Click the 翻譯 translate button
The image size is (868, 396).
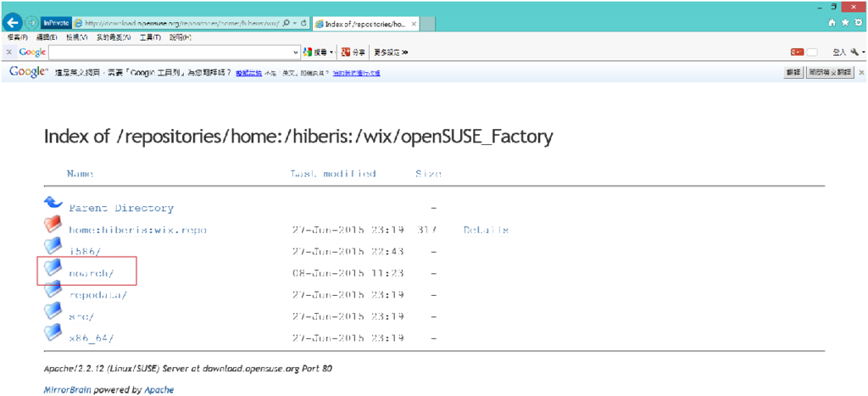pos(793,73)
